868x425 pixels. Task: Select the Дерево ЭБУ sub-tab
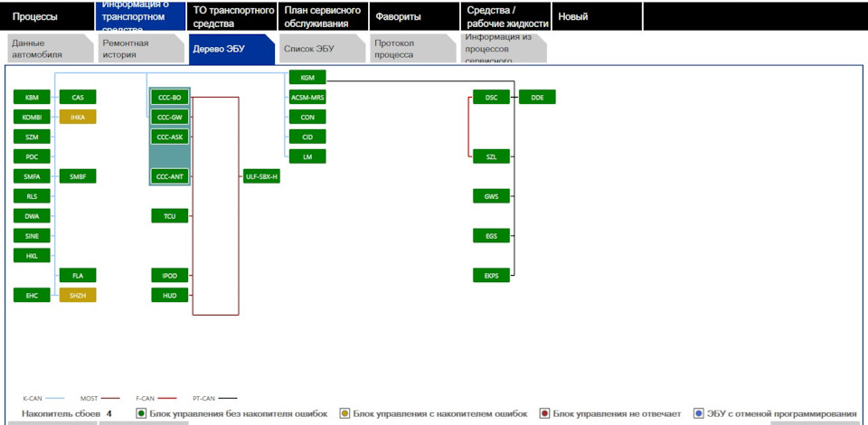231,49
